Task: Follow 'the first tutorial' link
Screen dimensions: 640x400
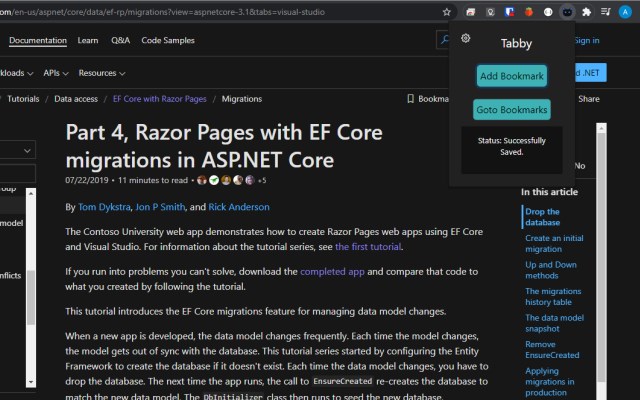Action: pyautogui.click(x=368, y=247)
